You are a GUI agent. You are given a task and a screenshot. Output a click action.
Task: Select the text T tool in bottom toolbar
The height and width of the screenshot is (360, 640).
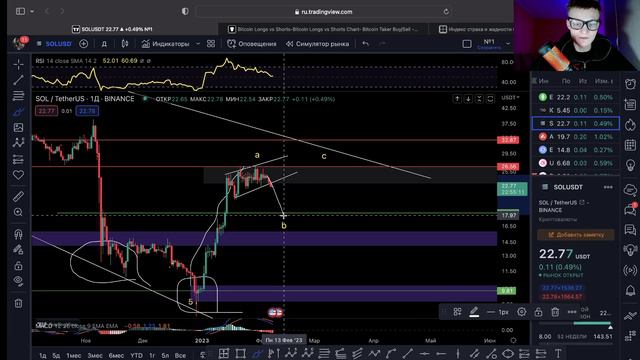pos(558,353)
